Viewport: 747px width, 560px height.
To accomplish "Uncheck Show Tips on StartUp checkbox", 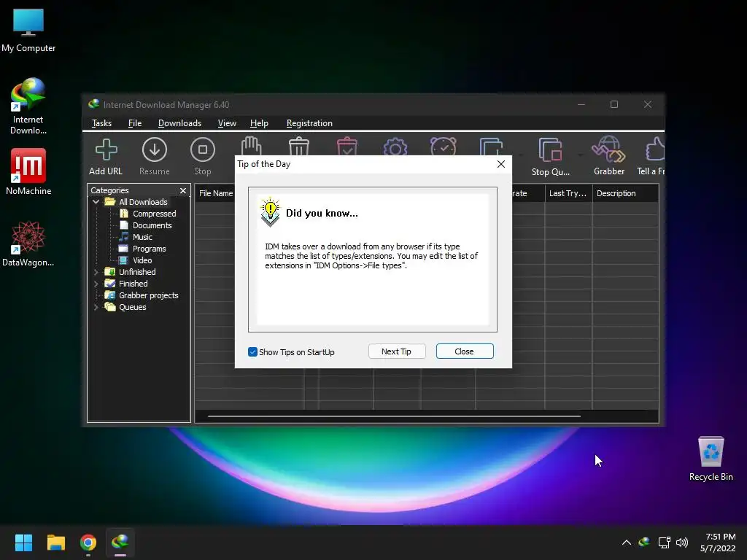I will pos(252,352).
